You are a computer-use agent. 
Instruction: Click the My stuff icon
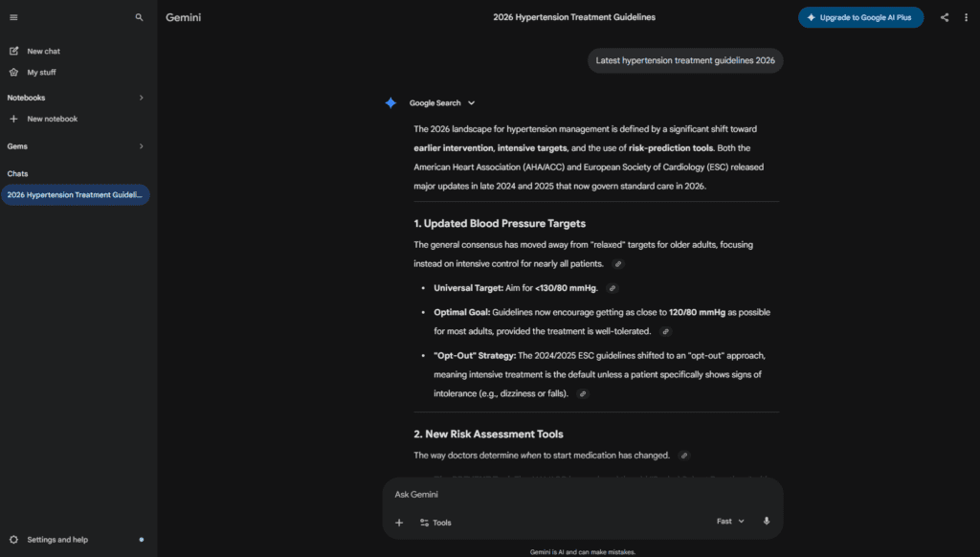(x=13, y=73)
